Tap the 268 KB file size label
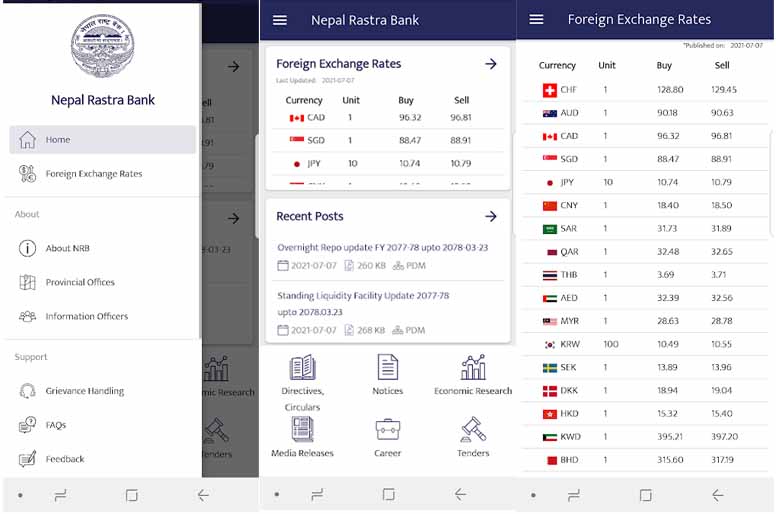Image resolution: width=776 pixels, height=514 pixels. click(x=371, y=330)
